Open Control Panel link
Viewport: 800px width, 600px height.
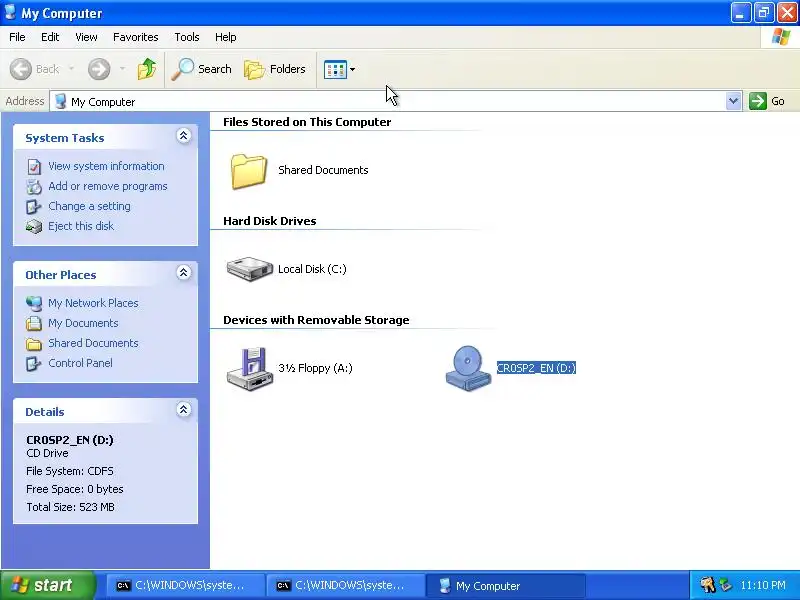point(80,363)
